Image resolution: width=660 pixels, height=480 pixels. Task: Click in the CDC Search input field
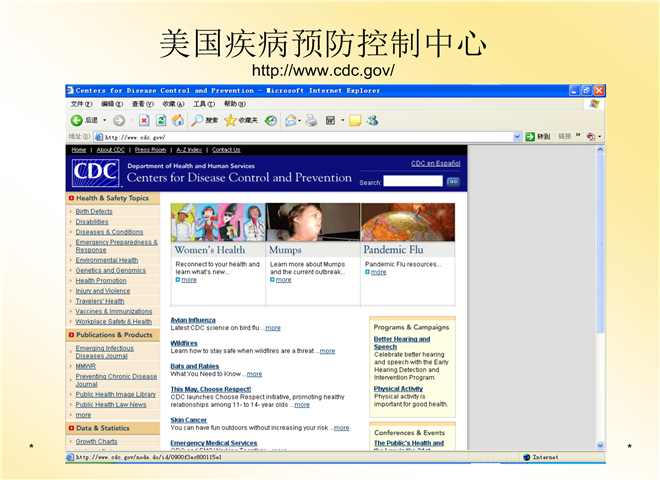pyautogui.click(x=413, y=181)
